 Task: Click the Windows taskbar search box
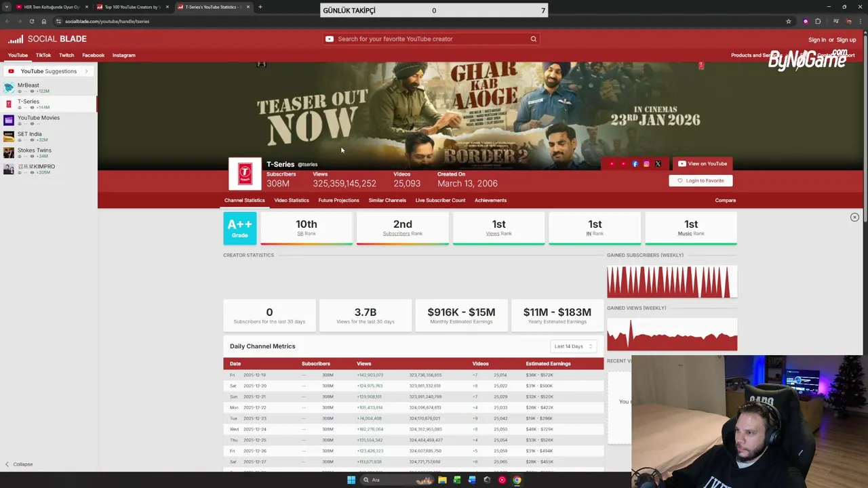click(397, 480)
